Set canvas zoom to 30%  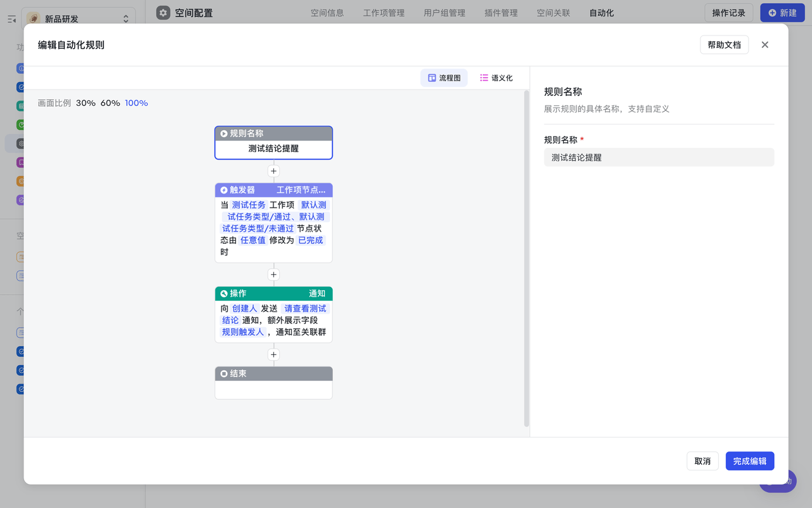pyautogui.click(x=86, y=103)
